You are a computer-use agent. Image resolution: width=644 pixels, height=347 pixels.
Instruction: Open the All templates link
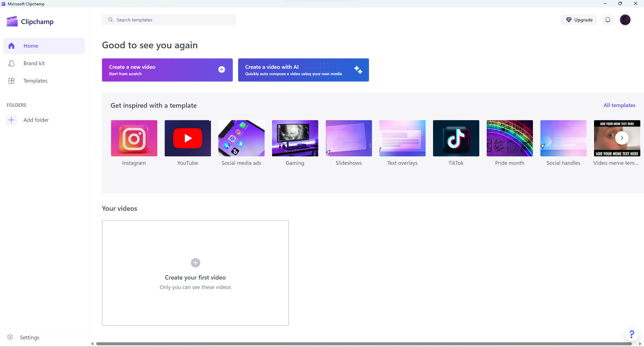pos(620,105)
